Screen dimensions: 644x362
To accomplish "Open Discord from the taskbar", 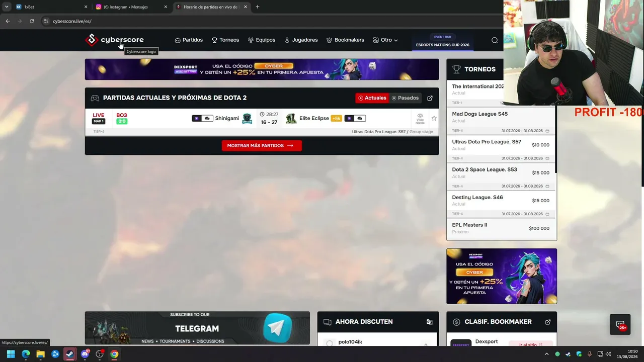I will 85,354.
